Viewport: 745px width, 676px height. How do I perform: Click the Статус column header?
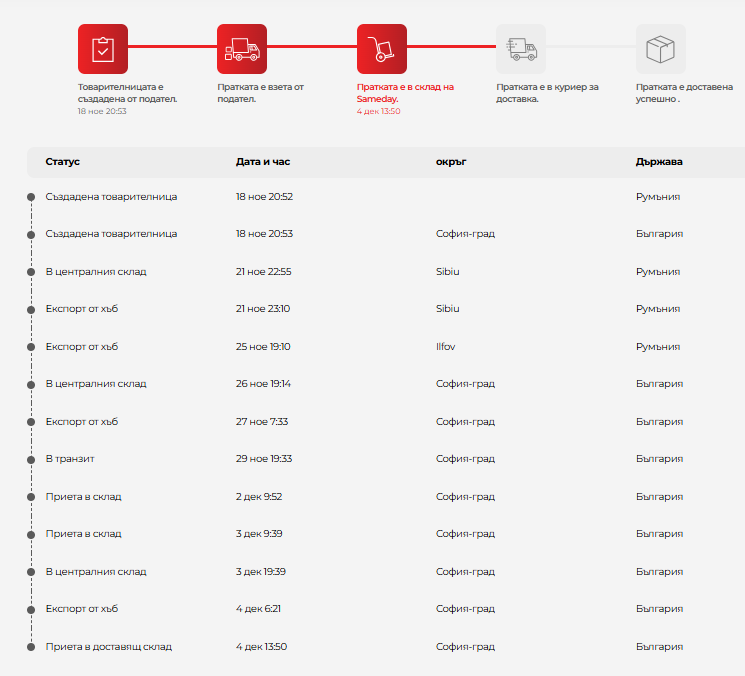[62, 162]
